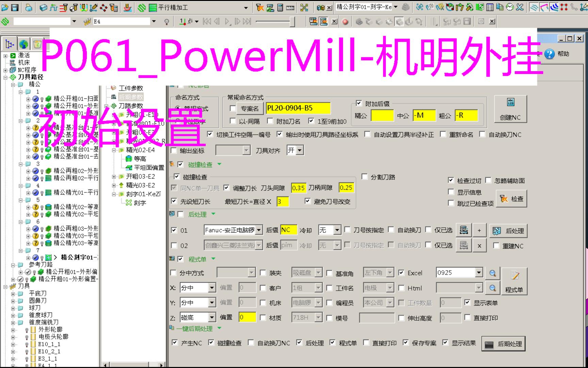This screenshot has width=588, height=368.
Task: Click the blue Help question mark icon
Action: [549, 54]
